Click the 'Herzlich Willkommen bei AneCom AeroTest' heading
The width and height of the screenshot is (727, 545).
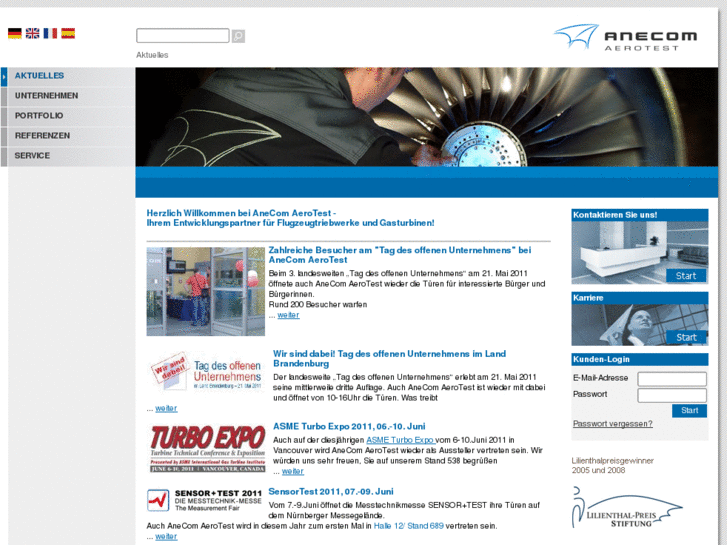pyautogui.click(x=290, y=218)
